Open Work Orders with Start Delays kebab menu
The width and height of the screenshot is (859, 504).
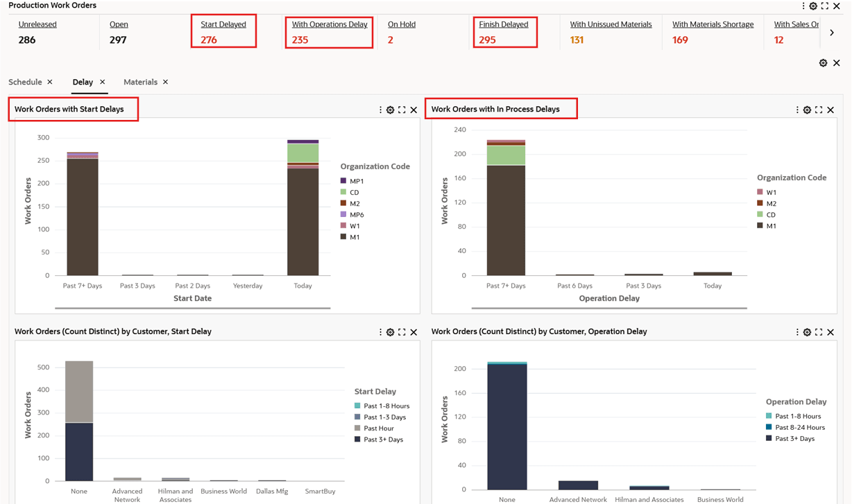tap(380, 110)
